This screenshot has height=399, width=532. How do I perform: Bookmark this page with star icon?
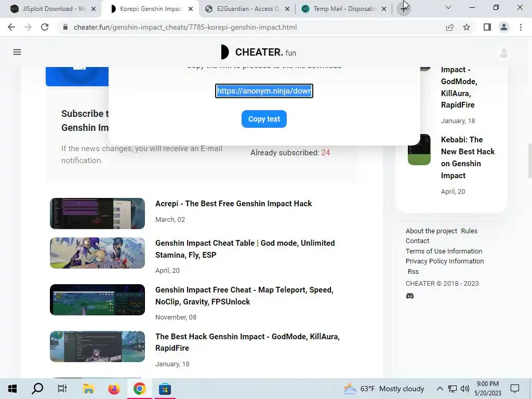click(467, 27)
